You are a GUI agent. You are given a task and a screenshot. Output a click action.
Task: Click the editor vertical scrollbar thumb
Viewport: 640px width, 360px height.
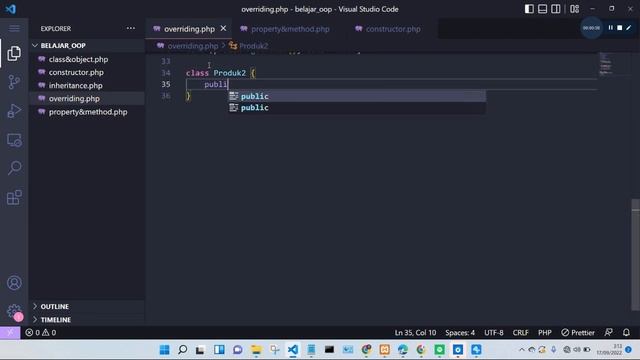tap(636, 255)
